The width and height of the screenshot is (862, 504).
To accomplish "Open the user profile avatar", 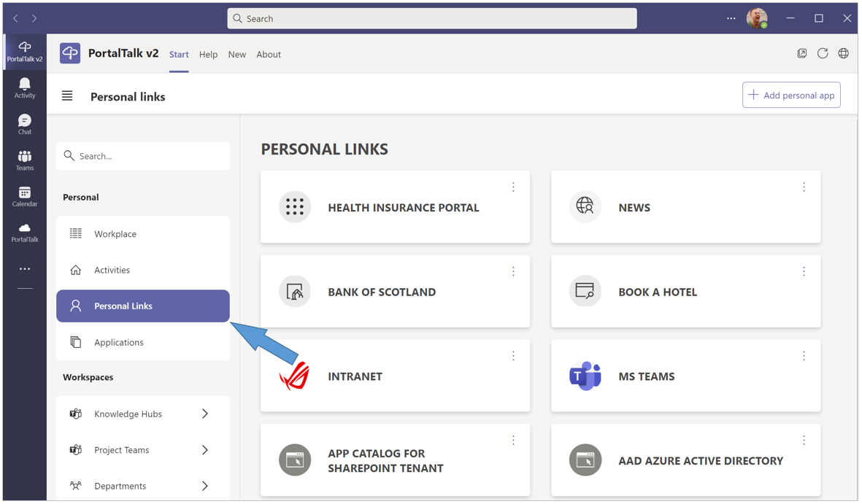I will click(757, 18).
